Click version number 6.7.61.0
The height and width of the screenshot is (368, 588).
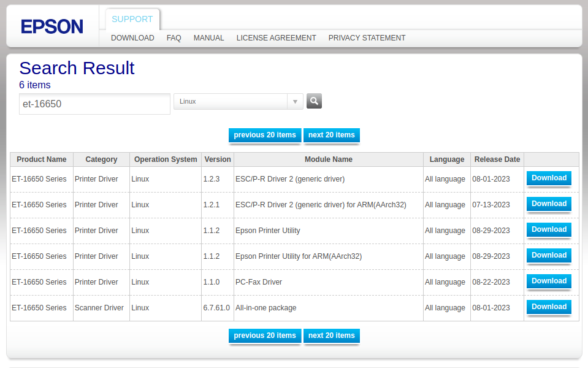216,308
